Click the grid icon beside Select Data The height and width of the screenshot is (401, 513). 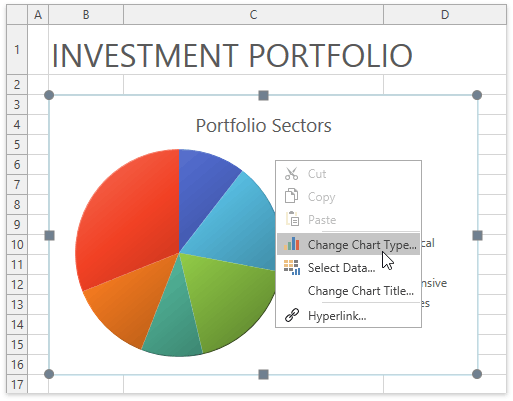pyautogui.click(x=292, y=267)
